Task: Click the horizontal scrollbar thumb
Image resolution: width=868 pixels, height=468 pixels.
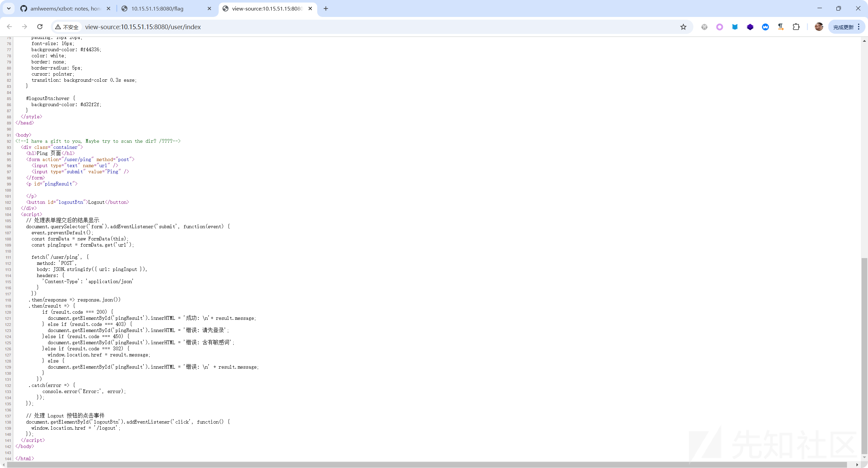Action: point(427,465)
